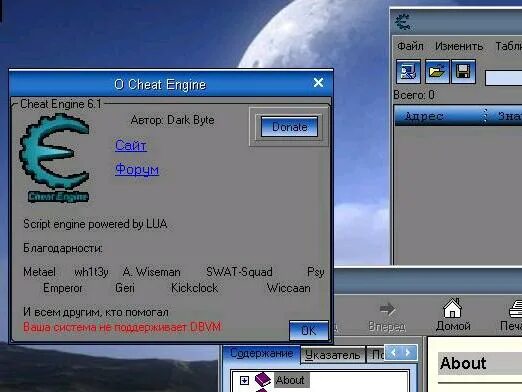The width and height of the screenshot is (522, 392).
Task: Click the Cheat Engine logo image
Action: pyautogui.click(x=56, y=157)
